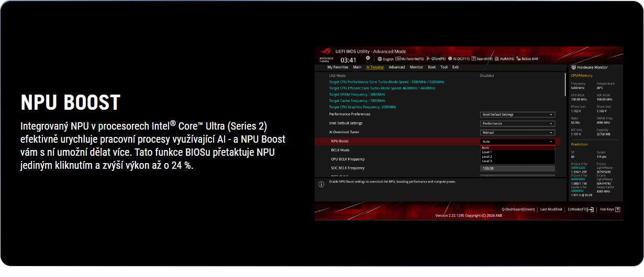Switch to the Main tab
This screenshot has width=644, height=277.
point(357,67)
